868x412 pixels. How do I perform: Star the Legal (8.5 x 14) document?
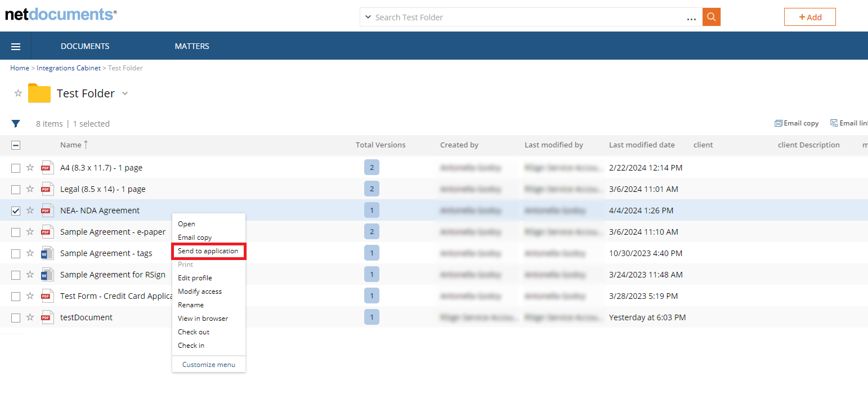[30, 189]
